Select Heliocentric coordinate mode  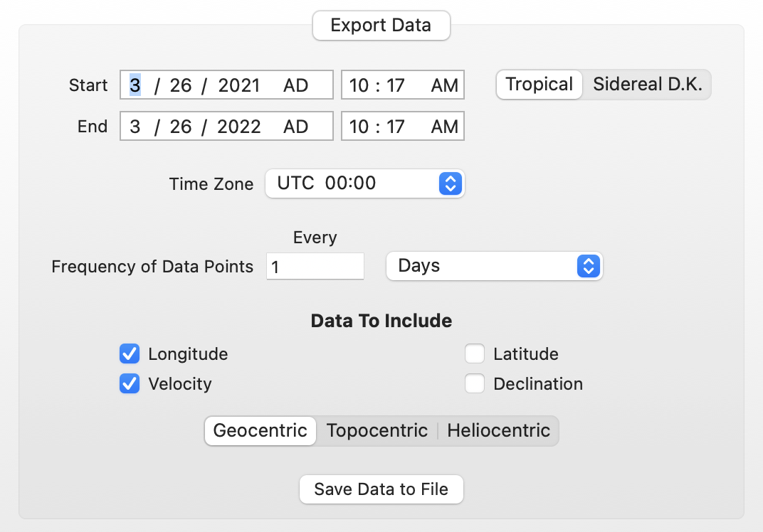click(498, 430)
